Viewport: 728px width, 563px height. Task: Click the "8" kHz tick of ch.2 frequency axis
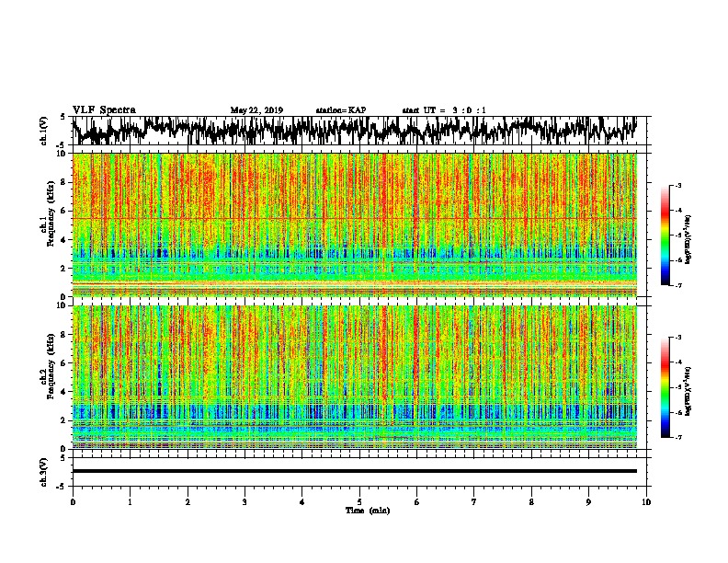point(63,335)
